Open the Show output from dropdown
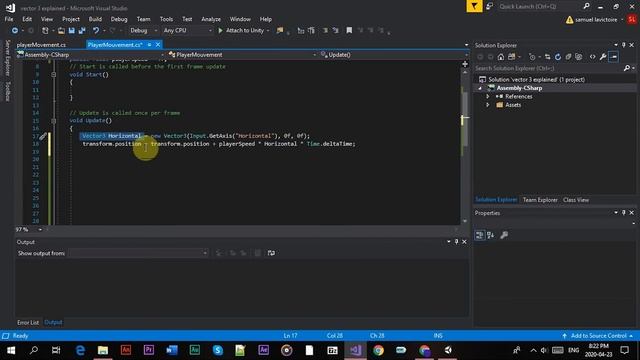The height and width of the screenshot is (360, 640). [138, 253]
